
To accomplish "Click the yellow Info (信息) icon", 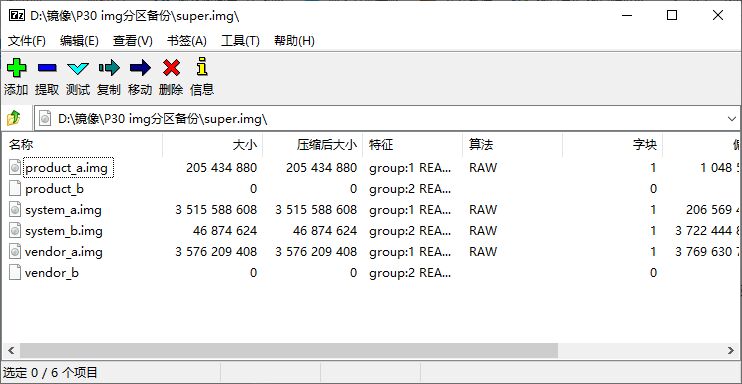I will click(x=202, y=67).
